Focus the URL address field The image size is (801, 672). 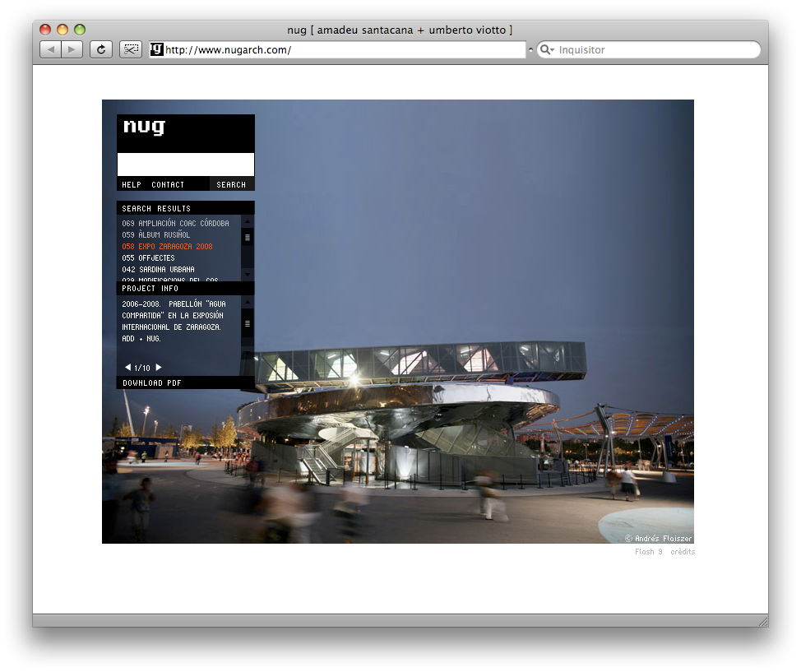[337, 49]
